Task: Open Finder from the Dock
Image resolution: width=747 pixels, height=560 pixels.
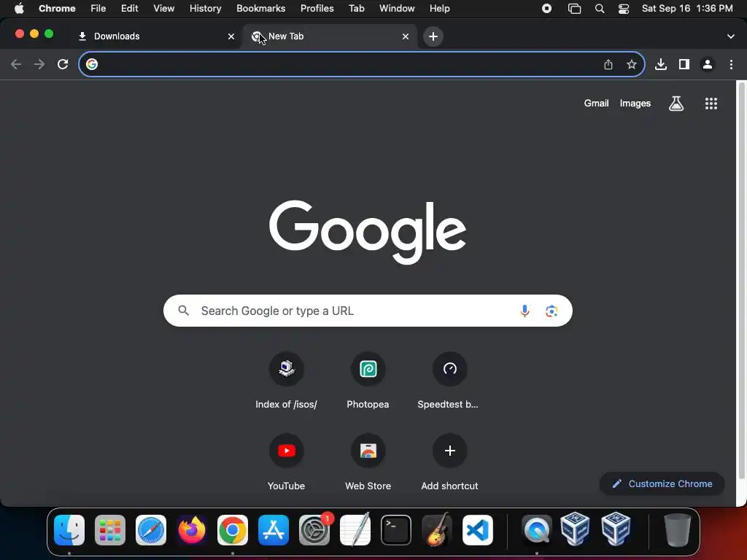Action: [x=69, y=530]
